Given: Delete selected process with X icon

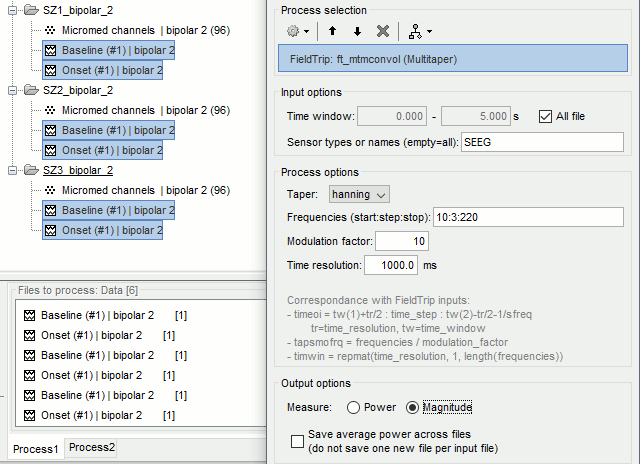Looking at the screenshot, I should pos(382,31).
